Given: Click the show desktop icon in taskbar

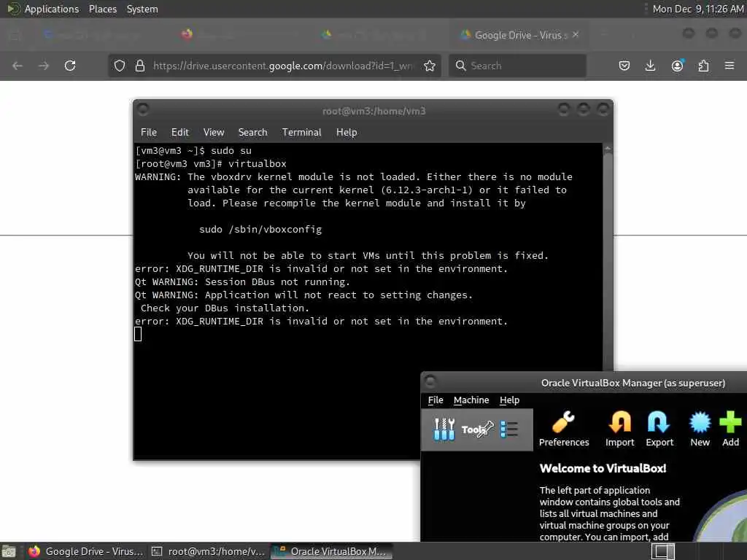Looking at the screenshot, I should [9, 551].
